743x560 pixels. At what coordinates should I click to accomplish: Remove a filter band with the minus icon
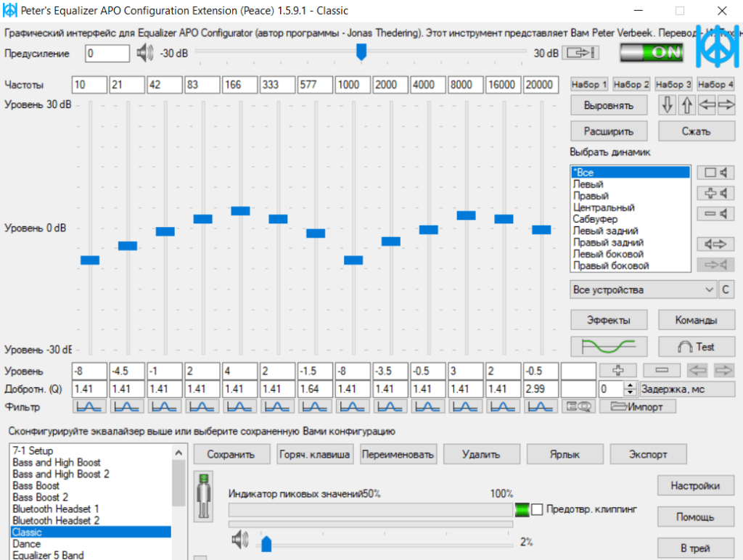pos(661,370)
